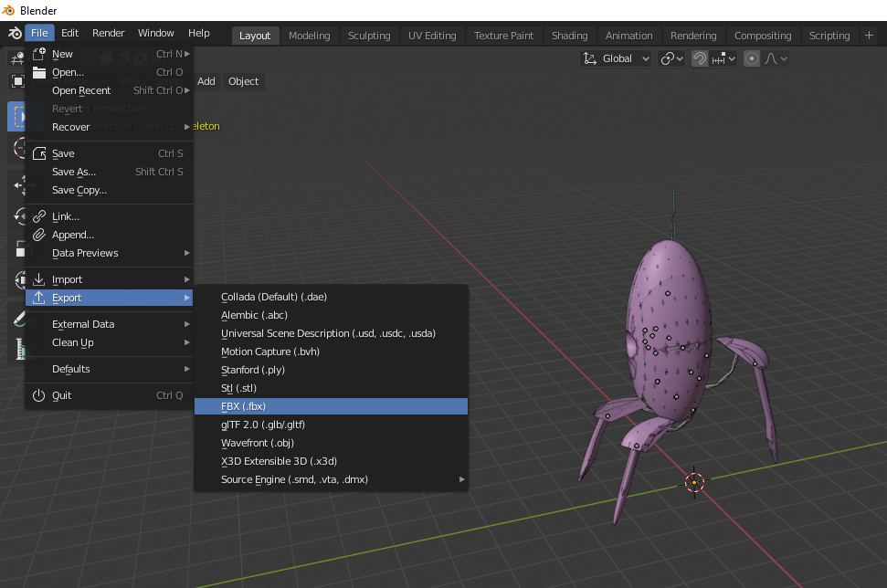Export as Wavefront (.obj)
The height and width of the screenshot is (588, 887).
[x=331, y=443]
